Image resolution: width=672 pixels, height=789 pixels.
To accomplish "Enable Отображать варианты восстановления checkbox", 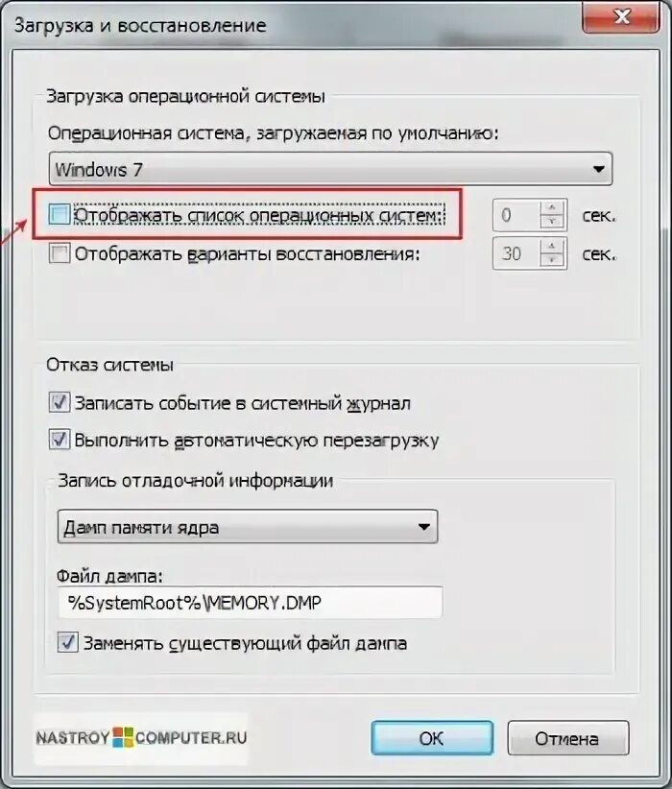I will (60, 253).
